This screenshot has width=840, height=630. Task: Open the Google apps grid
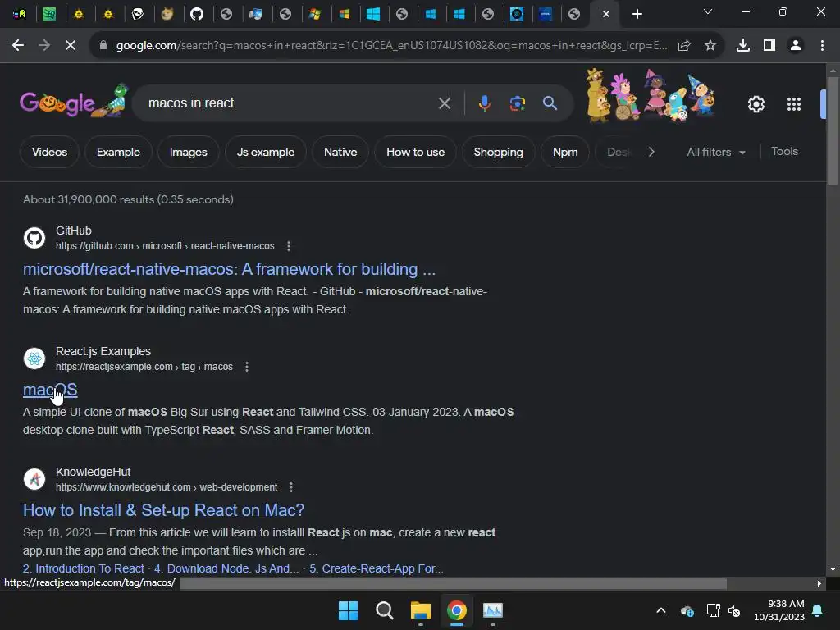point(794,104)
